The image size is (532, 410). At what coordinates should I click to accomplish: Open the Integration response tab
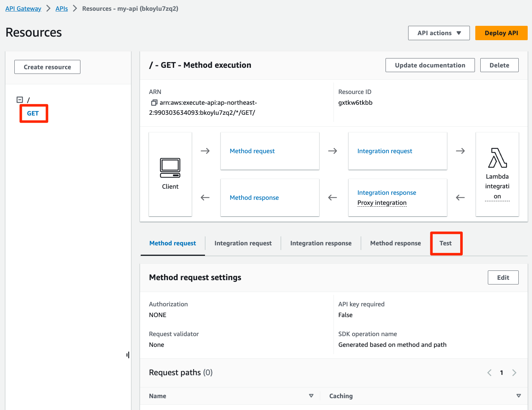[x=321, y=243]
